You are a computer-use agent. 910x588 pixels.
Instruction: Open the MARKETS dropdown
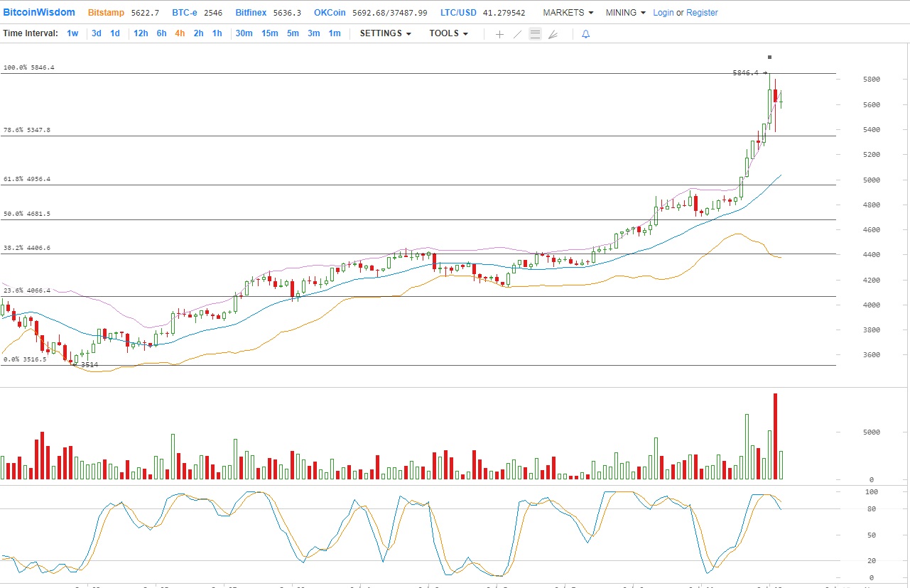[x=568, y=13]
